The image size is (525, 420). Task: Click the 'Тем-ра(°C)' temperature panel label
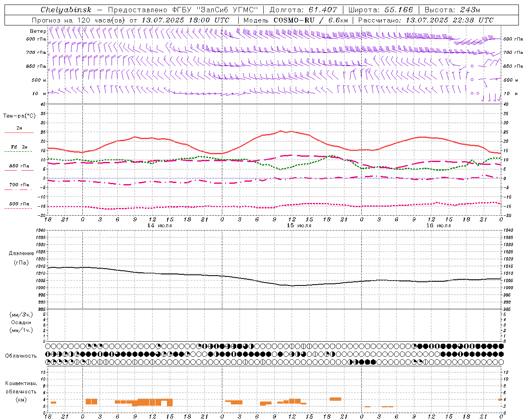pyautogui.click(x=19, y=116)
